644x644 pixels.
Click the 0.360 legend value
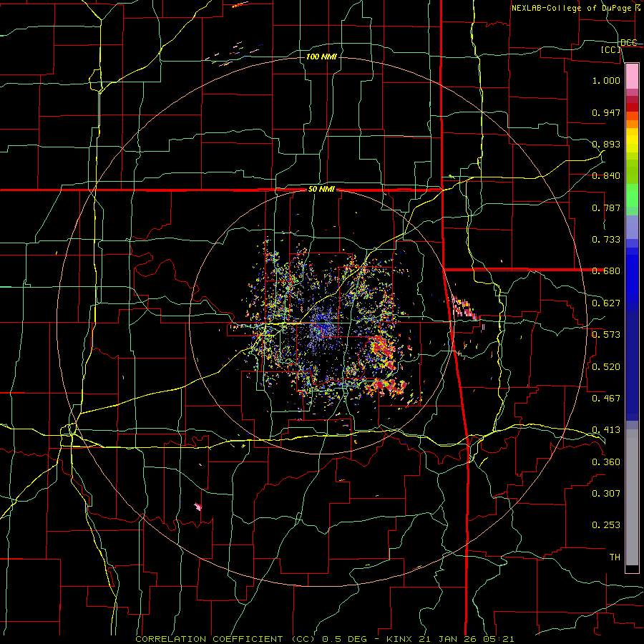coord(606,462)
